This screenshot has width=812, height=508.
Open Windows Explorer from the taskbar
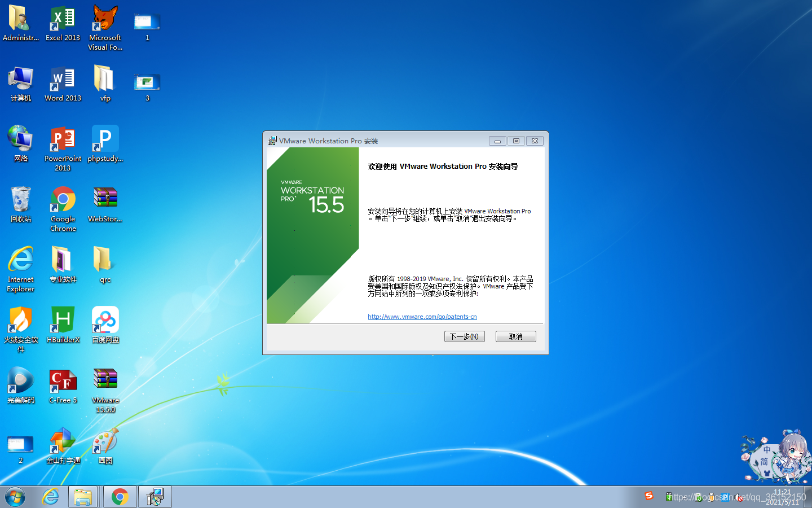pos(83,497)
